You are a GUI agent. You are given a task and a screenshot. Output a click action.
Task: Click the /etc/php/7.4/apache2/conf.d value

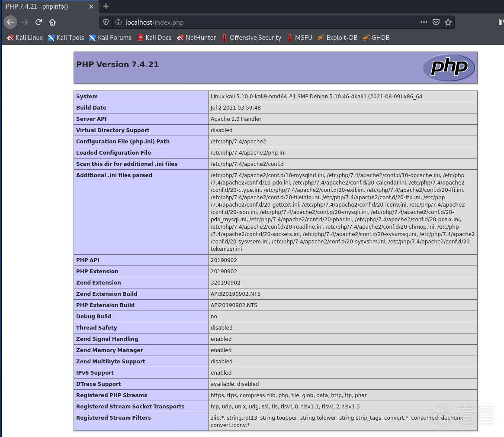click(247, 164)
